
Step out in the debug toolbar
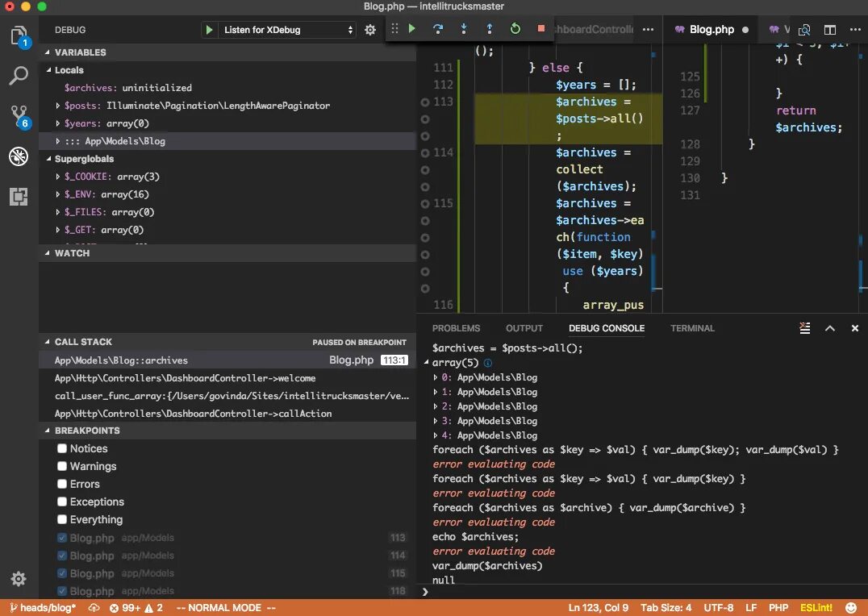pyautogui.click(x=490, y=29)
